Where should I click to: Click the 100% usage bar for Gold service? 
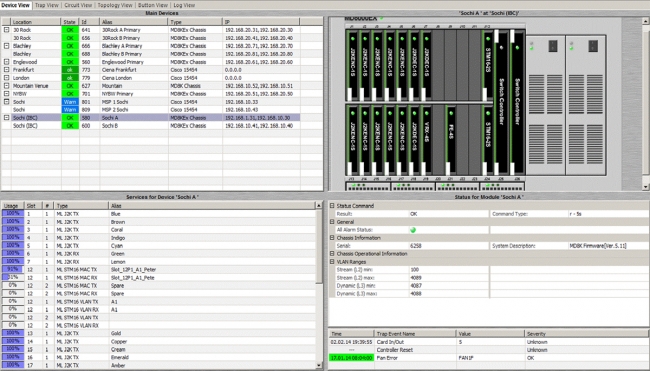pyautogui.click(x=12, y=333)
